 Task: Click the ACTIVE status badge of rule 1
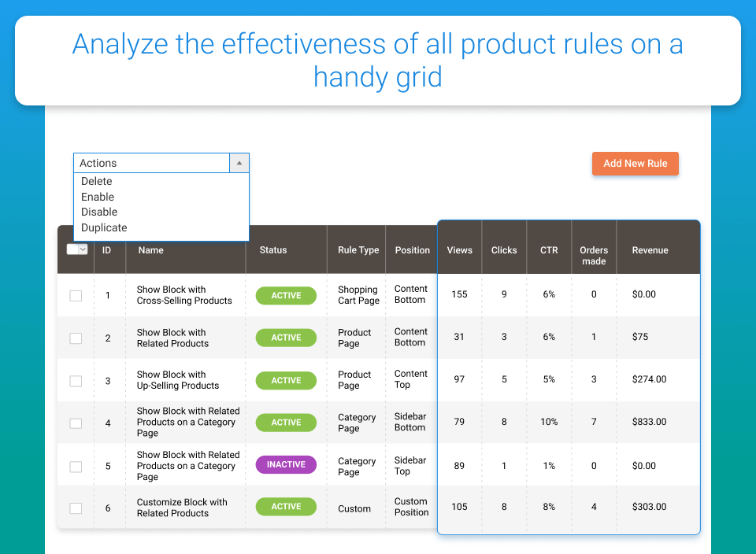(x=286, y=295)
